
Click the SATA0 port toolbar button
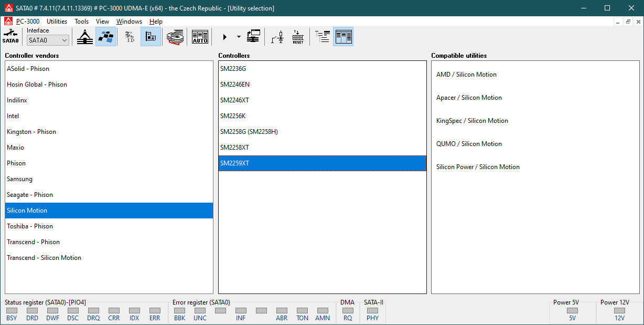click(x=10, y=37)
